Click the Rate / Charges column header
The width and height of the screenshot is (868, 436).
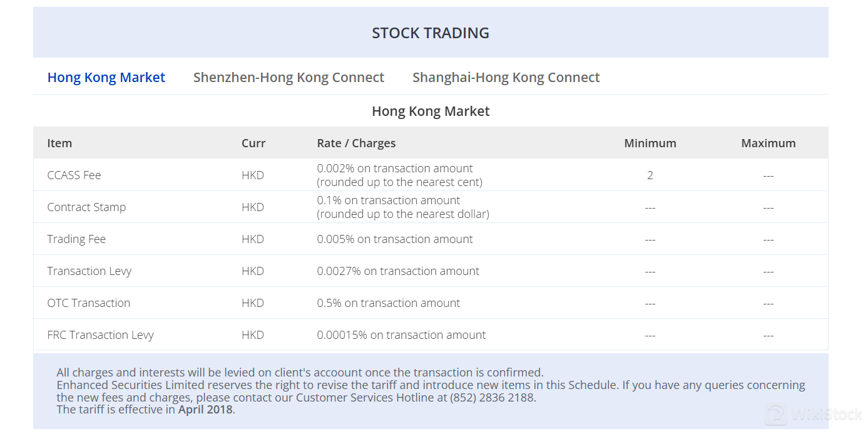click(356, 143)
